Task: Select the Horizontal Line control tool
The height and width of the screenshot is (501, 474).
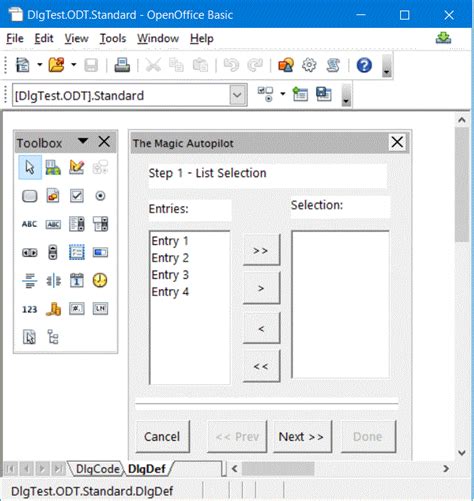Action: pyautogui.click(x=30, y=280)
